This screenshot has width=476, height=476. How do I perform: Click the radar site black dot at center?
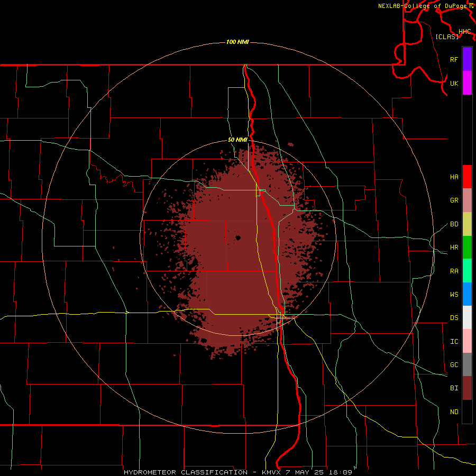click(x=238, y=238)
